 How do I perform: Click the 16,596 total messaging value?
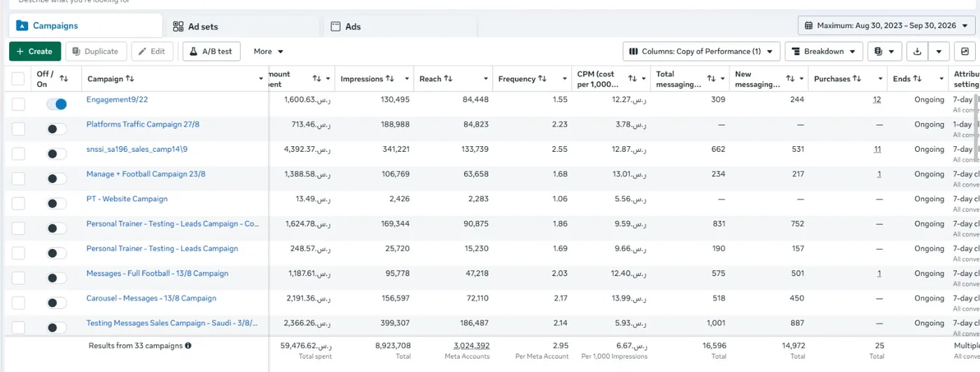(x=713, y=345)
